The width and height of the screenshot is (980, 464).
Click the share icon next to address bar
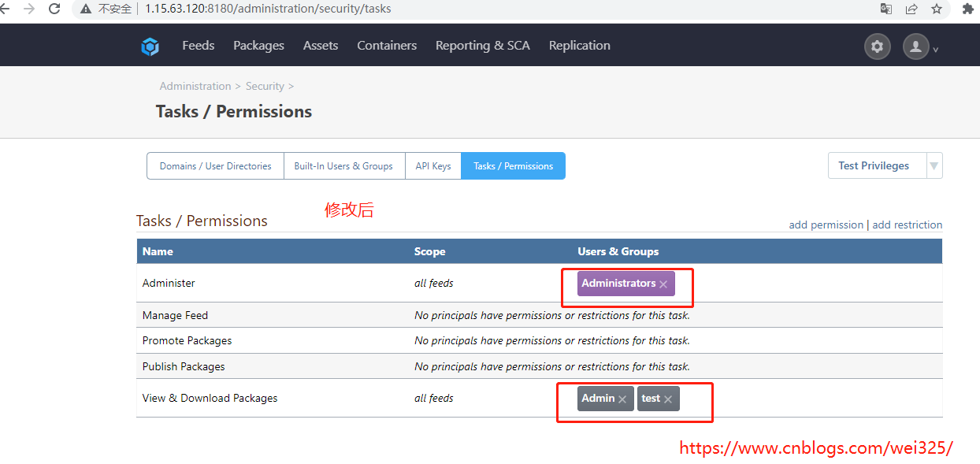click(911, 9)
